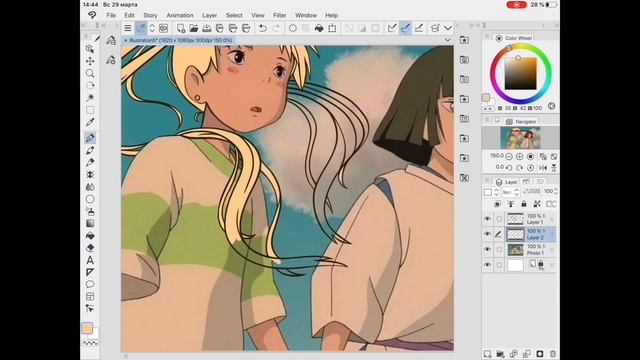Click the Open file folder icon
Image resolution: width=640 pixels, height=360 pixels.
point(193,28)
